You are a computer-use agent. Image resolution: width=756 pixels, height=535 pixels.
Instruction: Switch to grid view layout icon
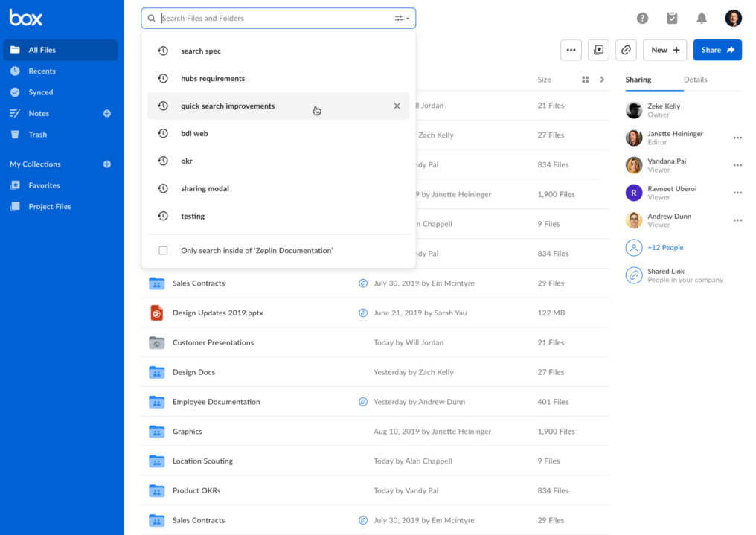tap(585, 80)
